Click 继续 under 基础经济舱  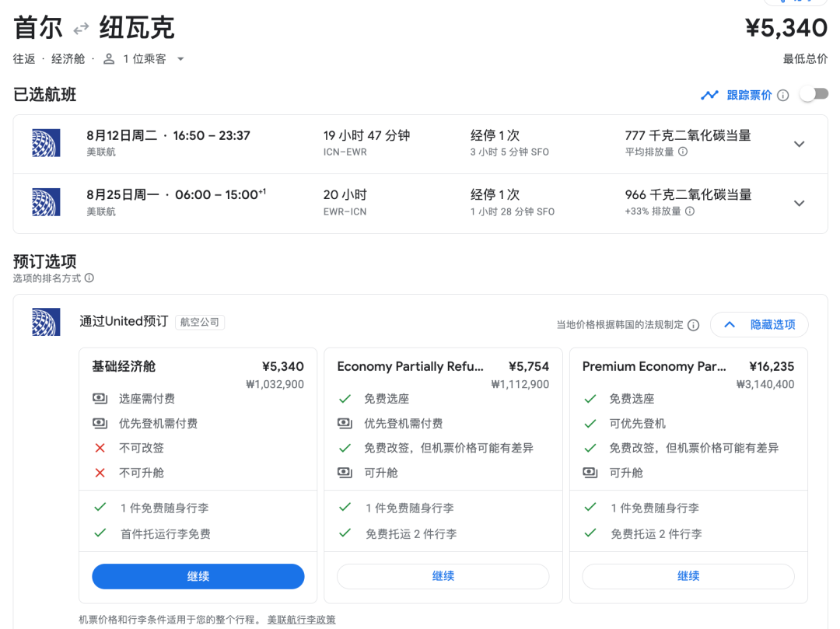pyautogui.click(x=198, y=576)
